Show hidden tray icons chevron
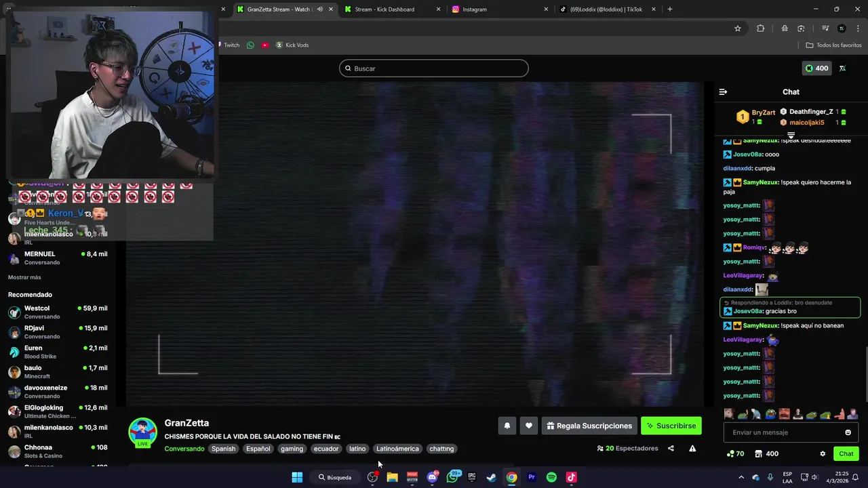This screenshot has width=868, height=488. [x=741, y=477]
